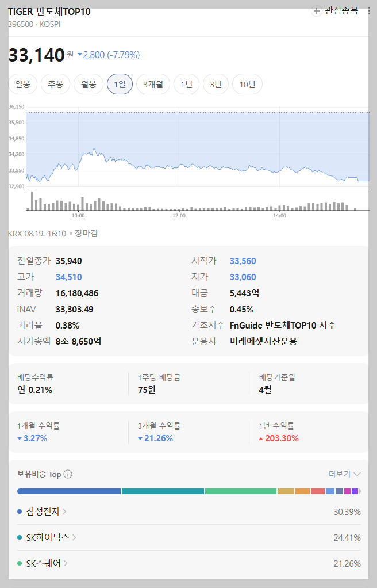Open the three-dot more options menu
The width and height of the screenshot is (377, 588).
coord(369,11)
